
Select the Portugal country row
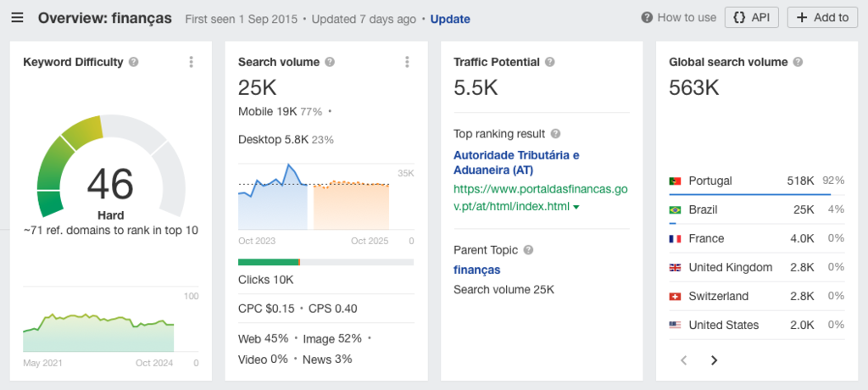pyautogui.click(x=710, y=181)
